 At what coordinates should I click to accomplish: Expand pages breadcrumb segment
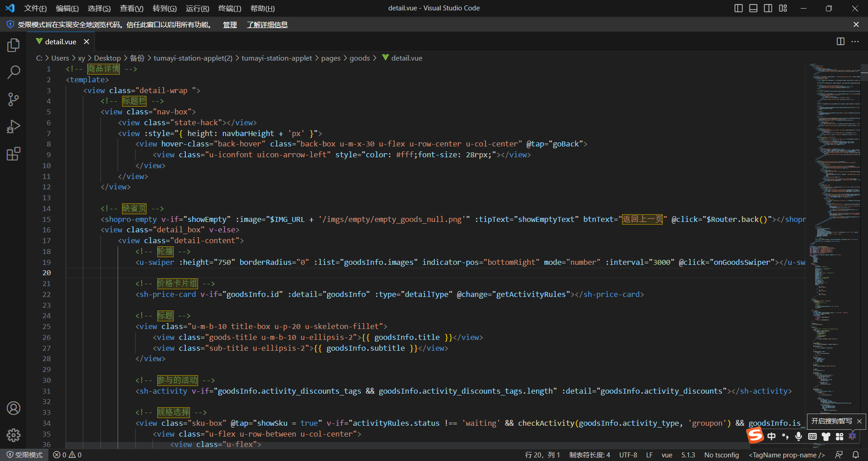[331, 58]
